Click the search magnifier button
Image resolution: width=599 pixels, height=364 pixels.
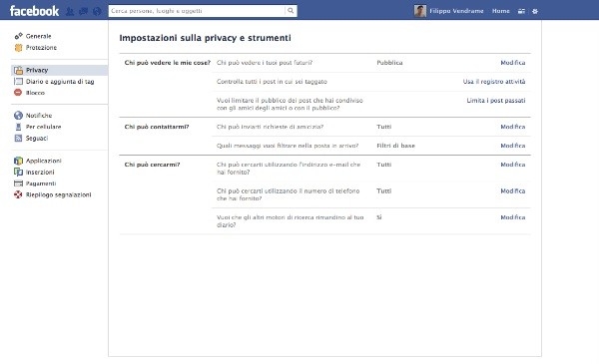click(291, 11)
